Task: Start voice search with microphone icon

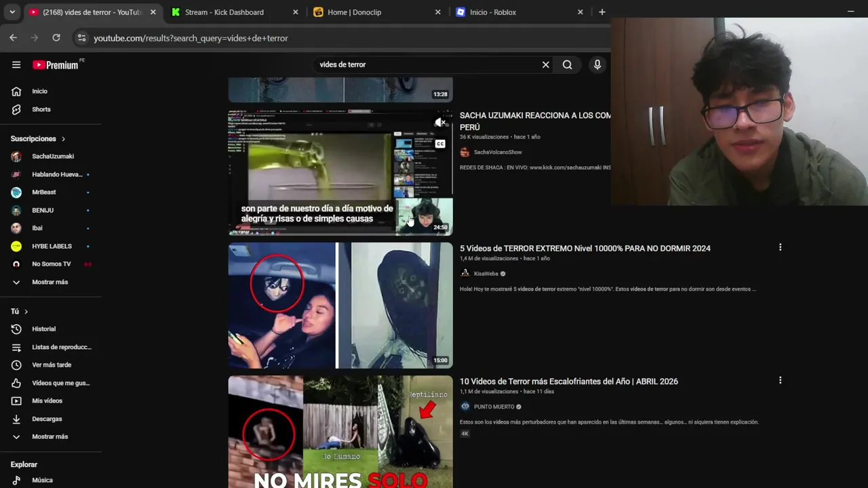Action: (597, 64)
